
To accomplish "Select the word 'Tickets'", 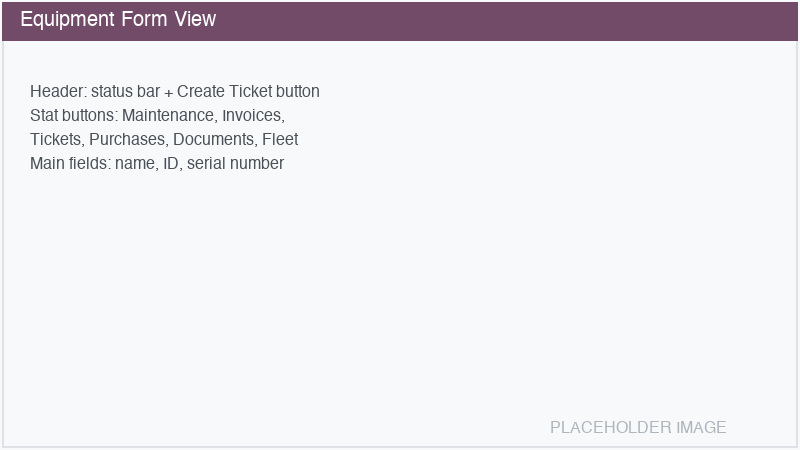I will (55, 140).
